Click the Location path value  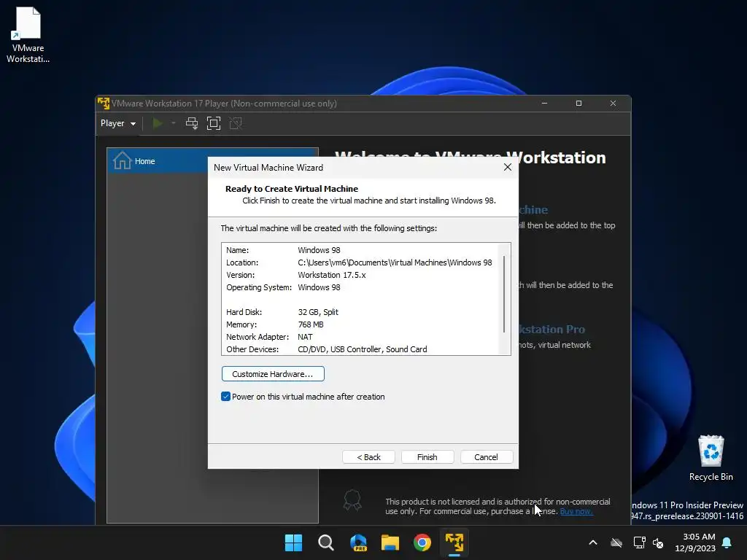395,262
